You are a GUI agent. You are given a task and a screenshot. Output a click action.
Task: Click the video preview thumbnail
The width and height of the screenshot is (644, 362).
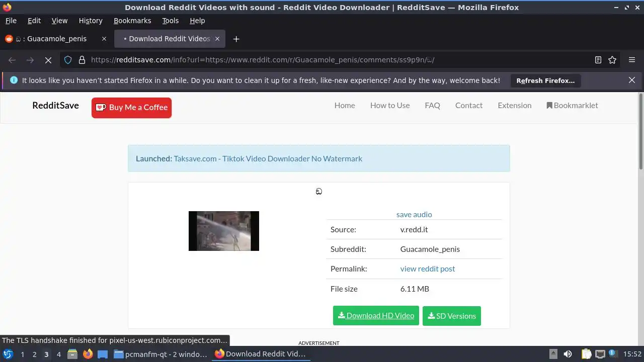(x=224, y=231)
